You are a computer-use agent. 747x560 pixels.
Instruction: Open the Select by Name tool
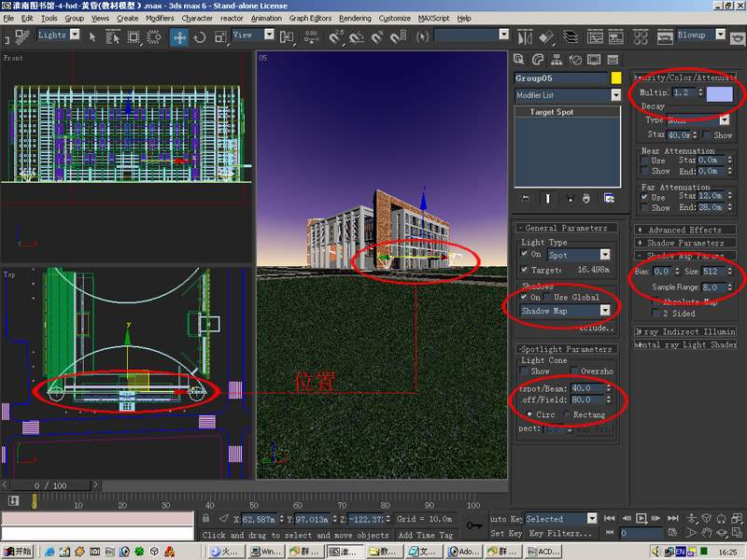(112, 37)
